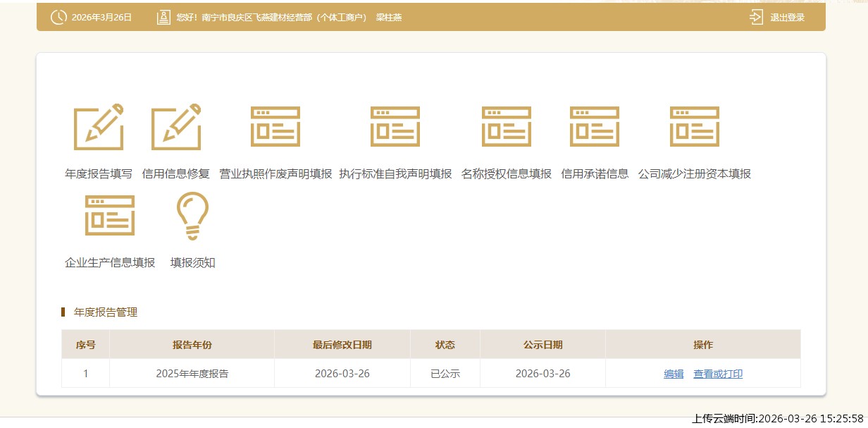The width and height of the screenshot is (868, 428).
Task: Open 营业执照作废声明填报 form icon
Action: 275,127
